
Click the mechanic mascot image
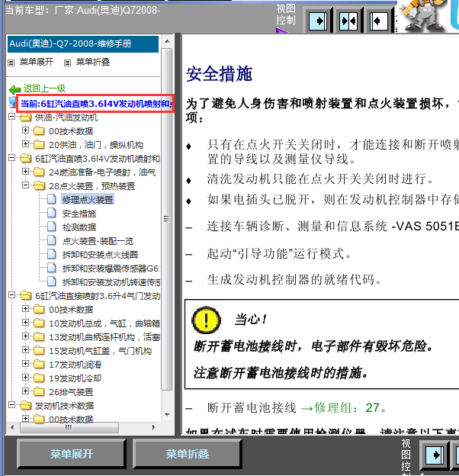[423, 15]
